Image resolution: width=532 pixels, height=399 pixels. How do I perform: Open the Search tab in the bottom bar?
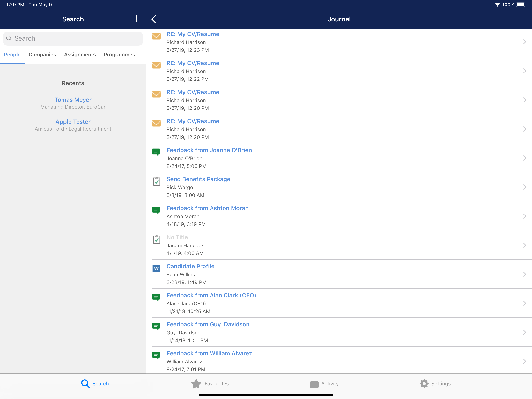tap(95, 384)
